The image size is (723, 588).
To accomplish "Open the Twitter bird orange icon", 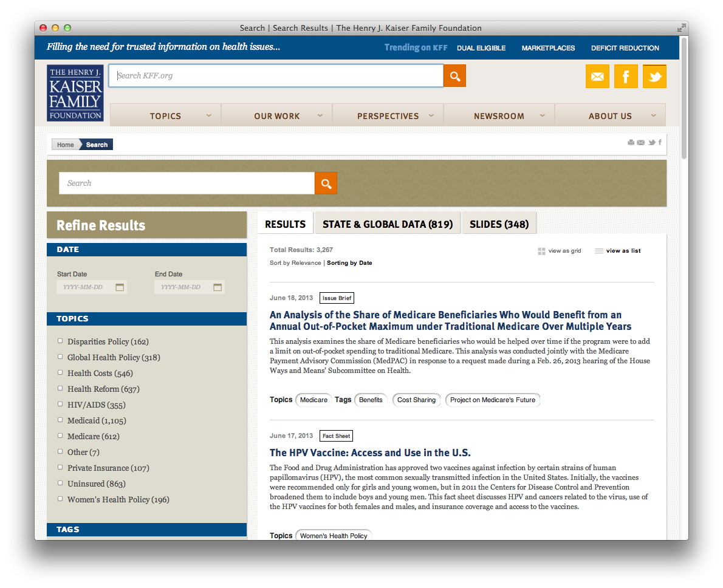I will tap(655, 77).
